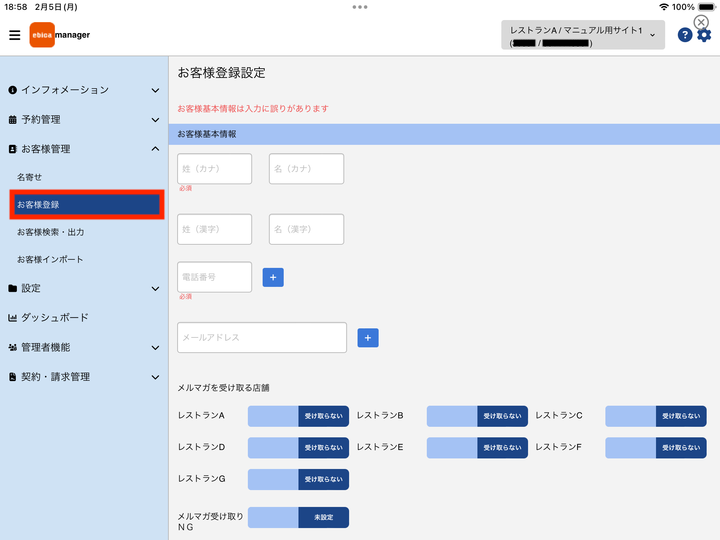Click the お客様登録設定 page title
This screenshot has height=540, width=720.
(x=221, y=73)
